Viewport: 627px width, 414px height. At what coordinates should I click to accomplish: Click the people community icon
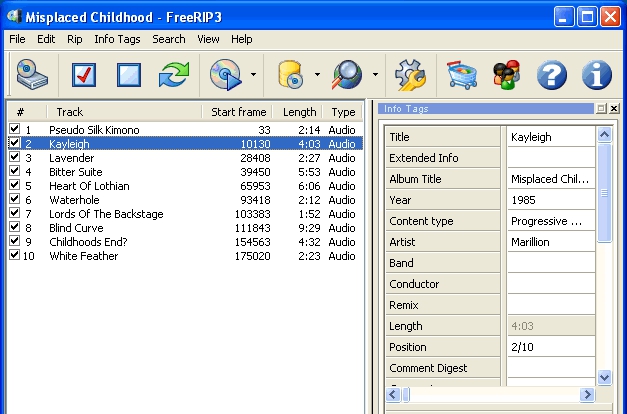(506, 74)
